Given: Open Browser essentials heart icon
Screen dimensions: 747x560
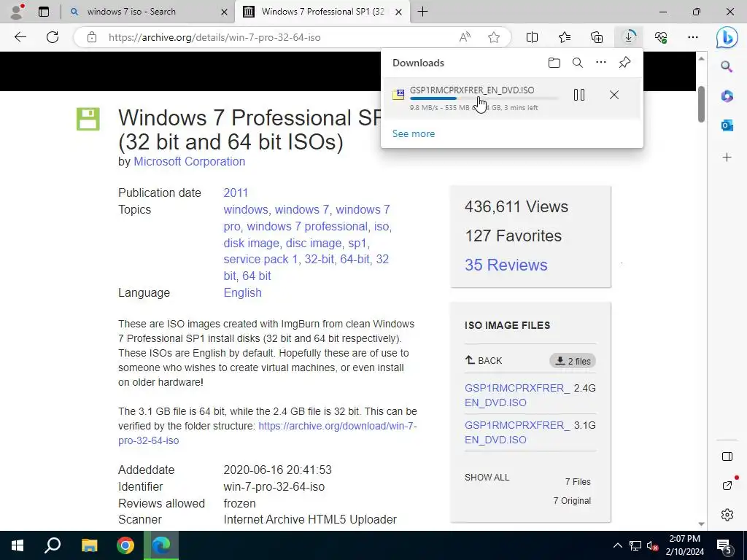Looking at the screenshot, I should click(661, 37).
